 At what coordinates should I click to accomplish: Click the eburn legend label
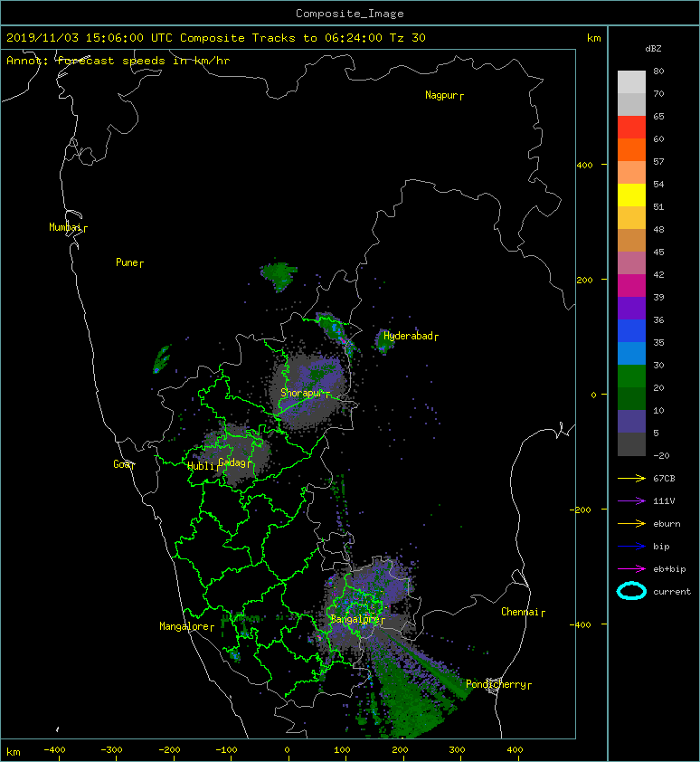point(667,524)
